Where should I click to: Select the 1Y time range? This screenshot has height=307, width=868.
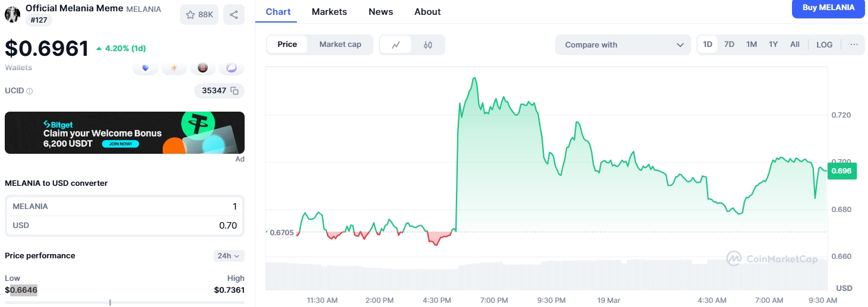(773, 45)
